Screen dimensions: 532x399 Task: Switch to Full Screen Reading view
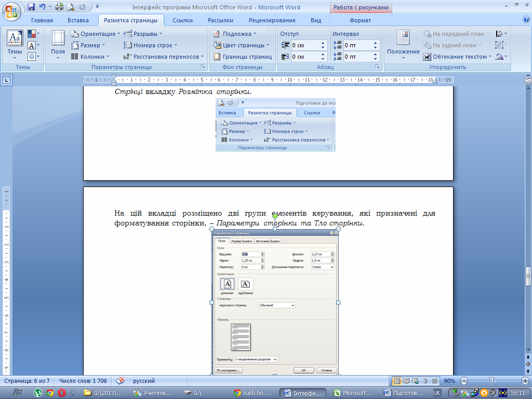tap(406, 381)
